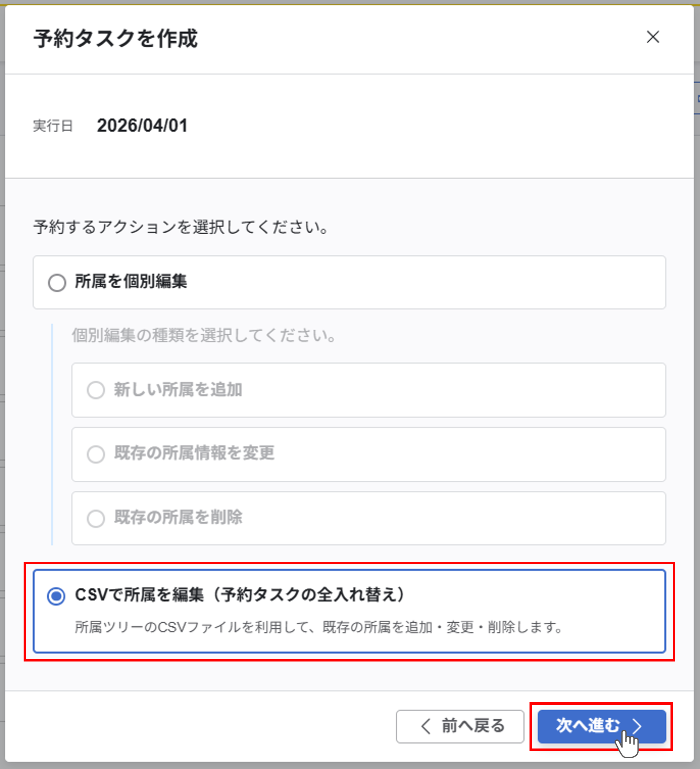Select the 所属を個別編集 radio circle
This screenshot has height=769, width=700.
click(57, 283)
